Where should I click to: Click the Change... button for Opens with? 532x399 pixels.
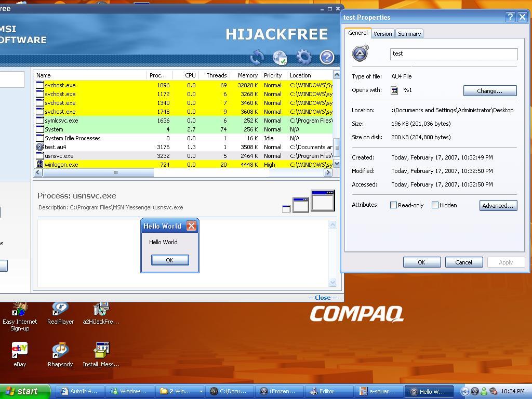pos(489,90)
